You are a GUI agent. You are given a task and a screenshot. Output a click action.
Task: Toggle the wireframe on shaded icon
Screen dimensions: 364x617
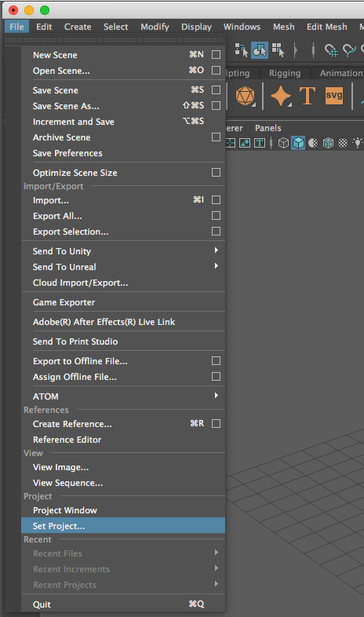(328, 143)
